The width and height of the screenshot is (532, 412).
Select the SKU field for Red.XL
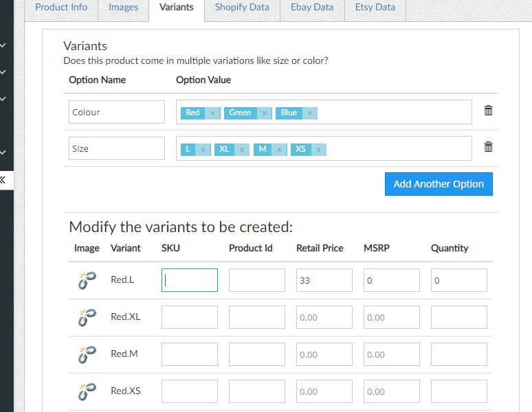click(190, 317)
